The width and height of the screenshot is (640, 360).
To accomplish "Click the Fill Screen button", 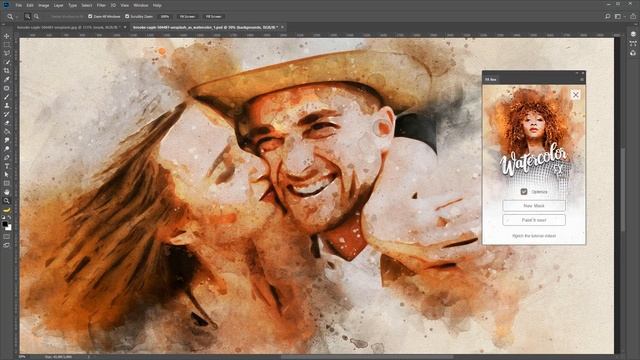I will point(213,16).
